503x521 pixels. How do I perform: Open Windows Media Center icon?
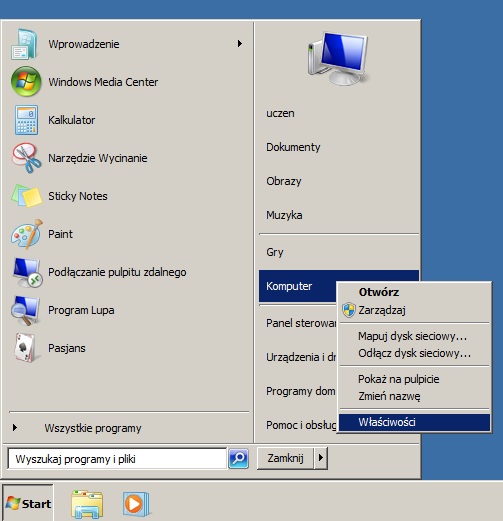pyautogui.click(x=26, y=82)
